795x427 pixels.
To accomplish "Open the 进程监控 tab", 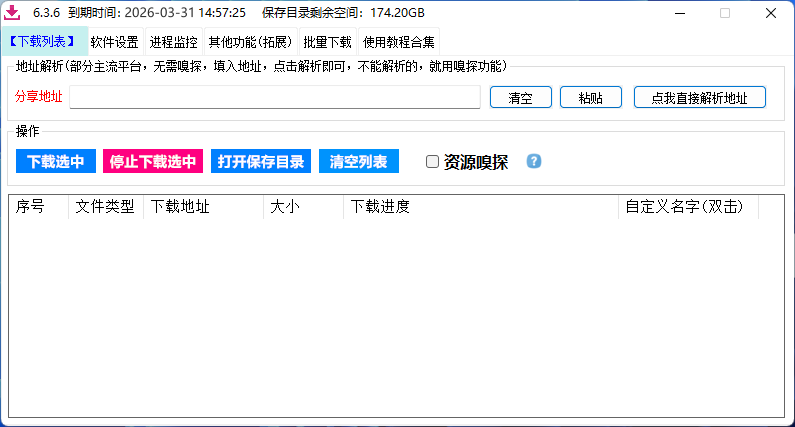I will click(x=173, y=42).
